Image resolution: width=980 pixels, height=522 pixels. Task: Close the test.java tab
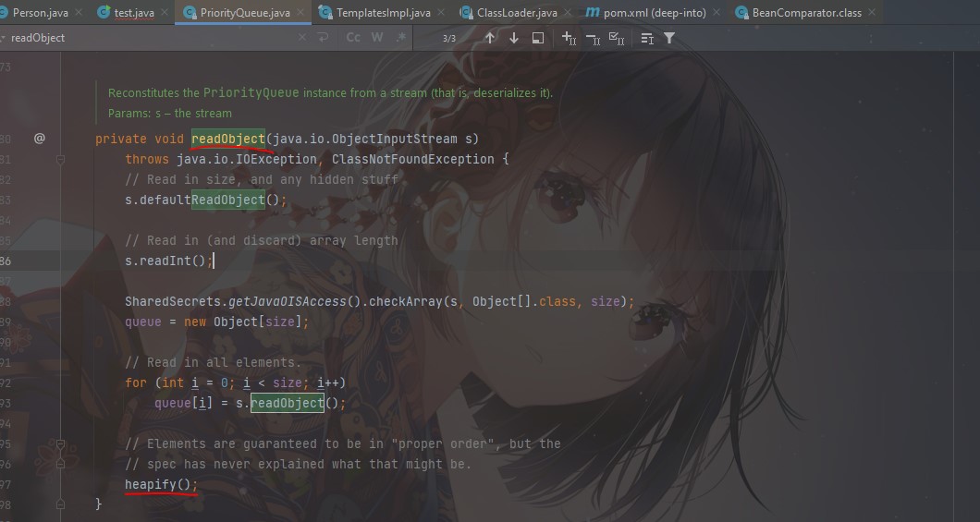[165, 13]
